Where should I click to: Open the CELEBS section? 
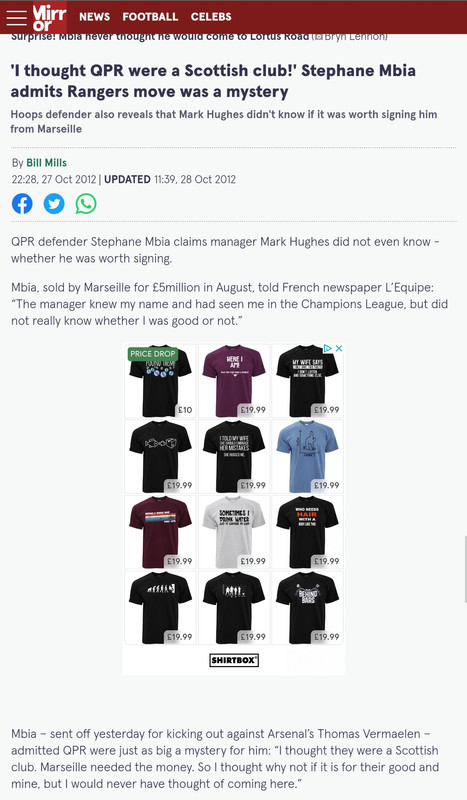211,17
